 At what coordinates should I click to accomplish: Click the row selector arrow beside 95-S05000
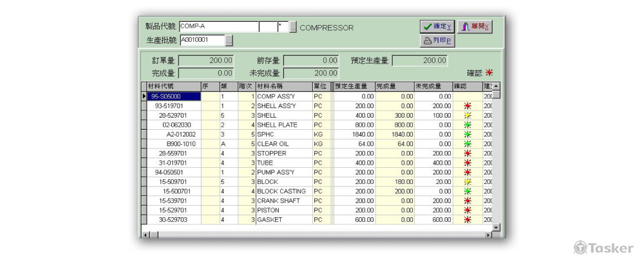coord(144,96)
